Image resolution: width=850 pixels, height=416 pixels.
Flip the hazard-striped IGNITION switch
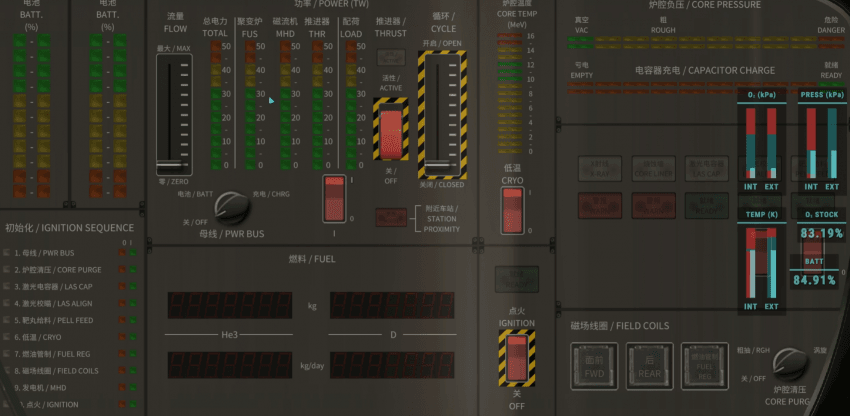[516, 357]
